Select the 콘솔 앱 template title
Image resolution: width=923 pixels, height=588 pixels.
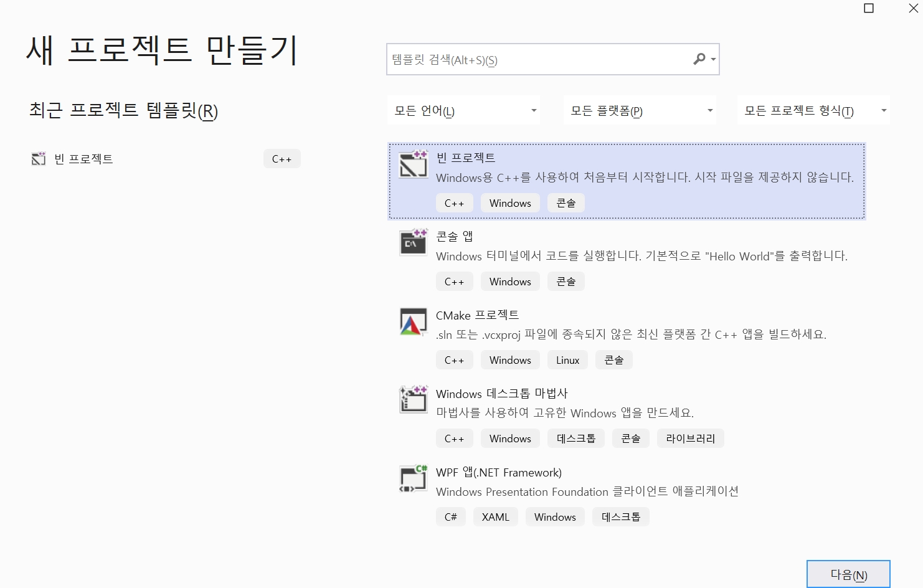[455, 237]
